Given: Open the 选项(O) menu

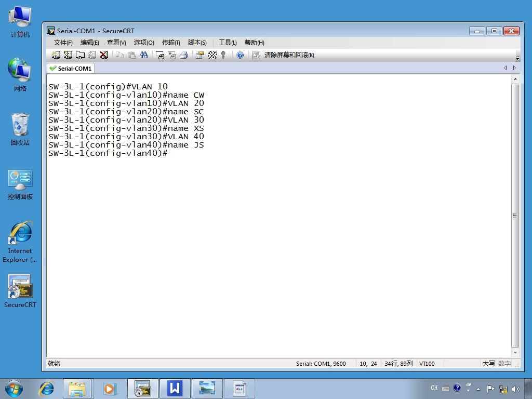Looking at the screenshot, I should point(144,43).
